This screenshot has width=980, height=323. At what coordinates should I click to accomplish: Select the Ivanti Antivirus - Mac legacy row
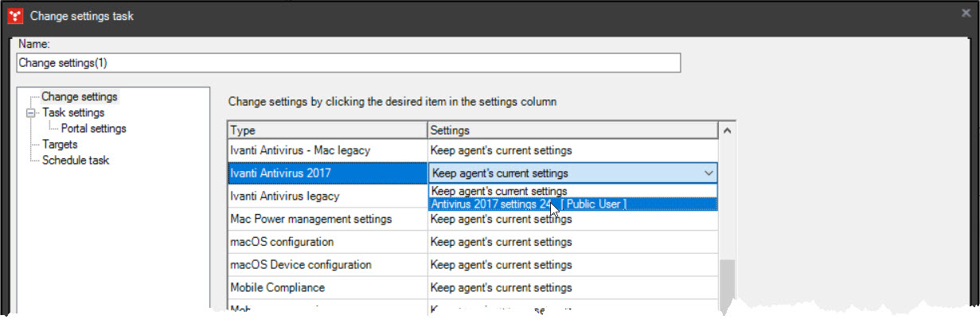(x=326, y=150)
